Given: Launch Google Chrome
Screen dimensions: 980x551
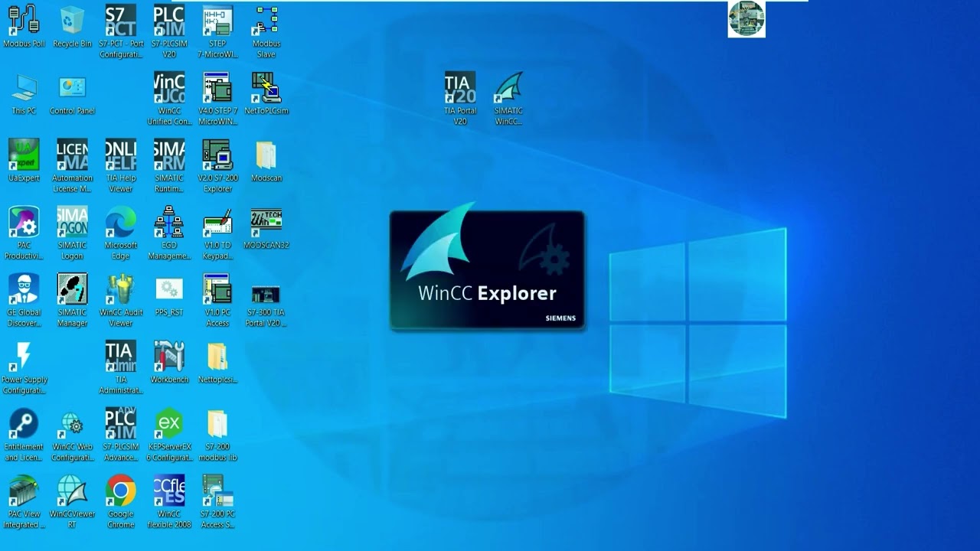Looking at the screenshot, I should point(121,503).
